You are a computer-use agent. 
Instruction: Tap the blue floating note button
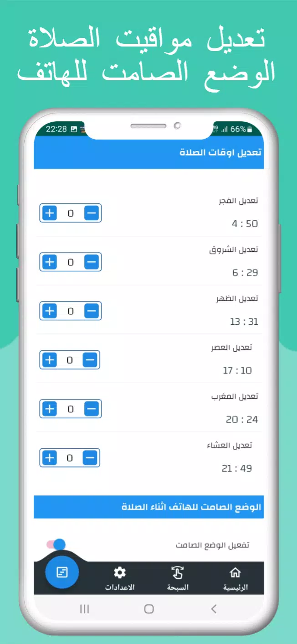point(62,572)
